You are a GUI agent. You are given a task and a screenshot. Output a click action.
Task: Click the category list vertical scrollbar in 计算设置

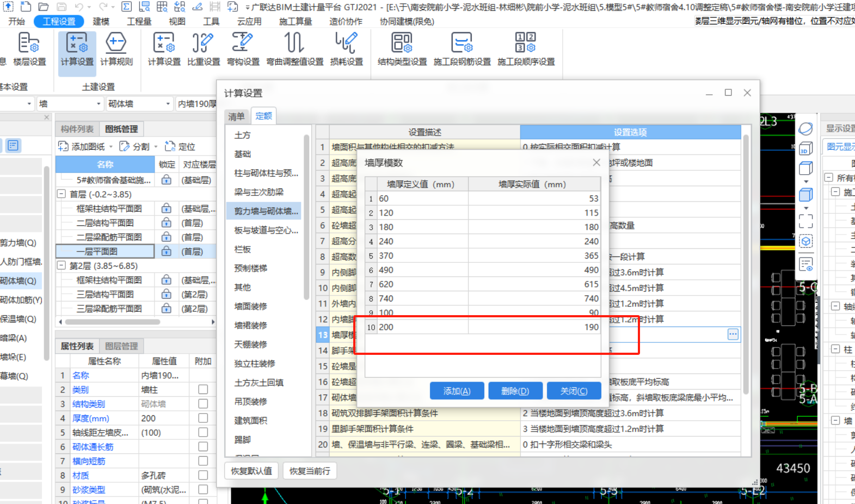pyautogui.click(x=306, y=218)
